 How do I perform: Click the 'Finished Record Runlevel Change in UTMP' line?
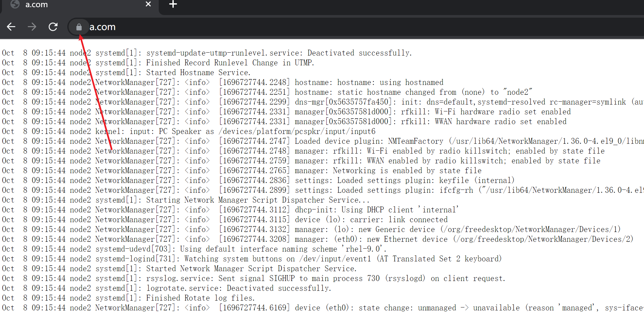(x=230, y=63)
